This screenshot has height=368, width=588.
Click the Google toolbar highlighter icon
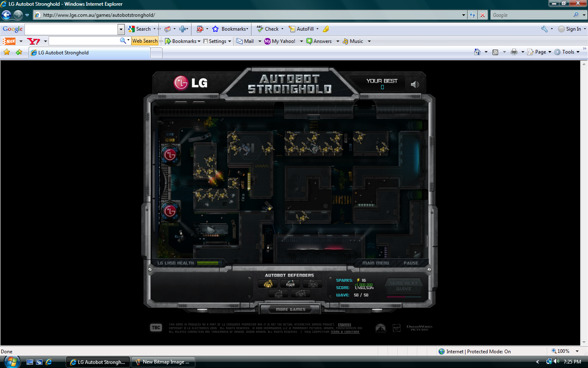tap(326, 29)
